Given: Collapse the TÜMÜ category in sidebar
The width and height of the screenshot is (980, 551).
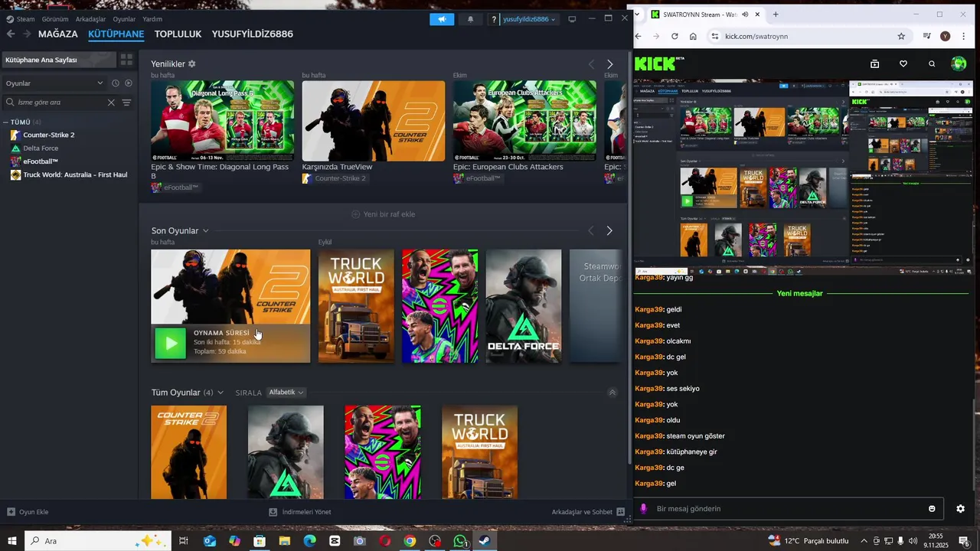Looking at the screenshot, I should pyautogui.click(x=5, y=122).
